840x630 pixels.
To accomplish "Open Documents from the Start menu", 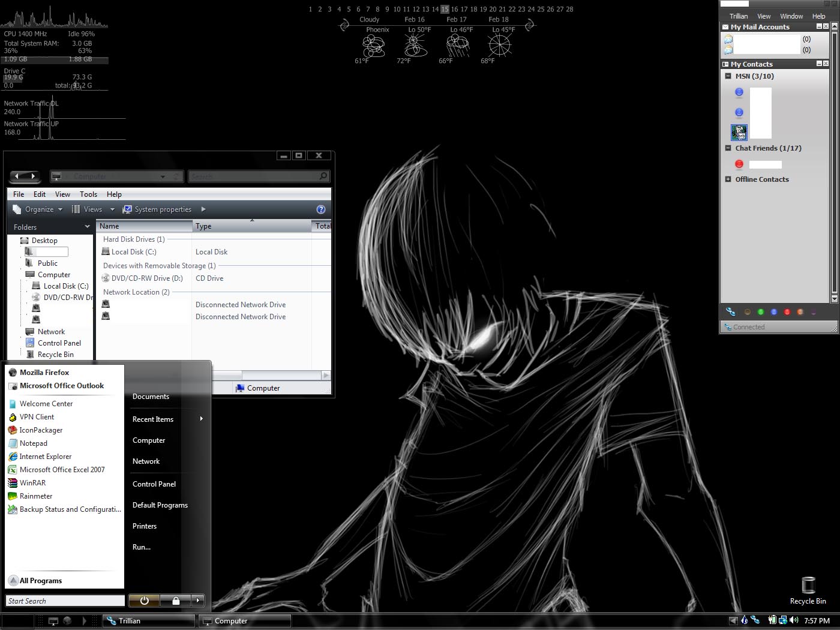I will (x=151, y=397).
